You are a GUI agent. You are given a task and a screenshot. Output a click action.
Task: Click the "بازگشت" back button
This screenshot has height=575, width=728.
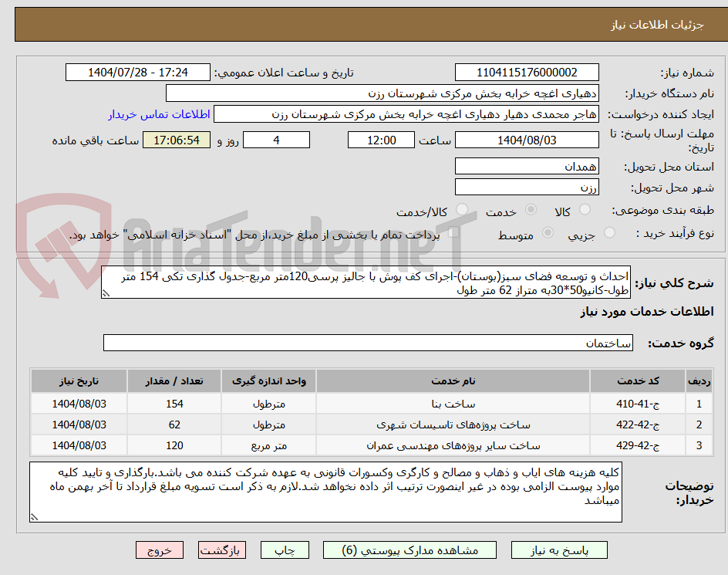222,550
